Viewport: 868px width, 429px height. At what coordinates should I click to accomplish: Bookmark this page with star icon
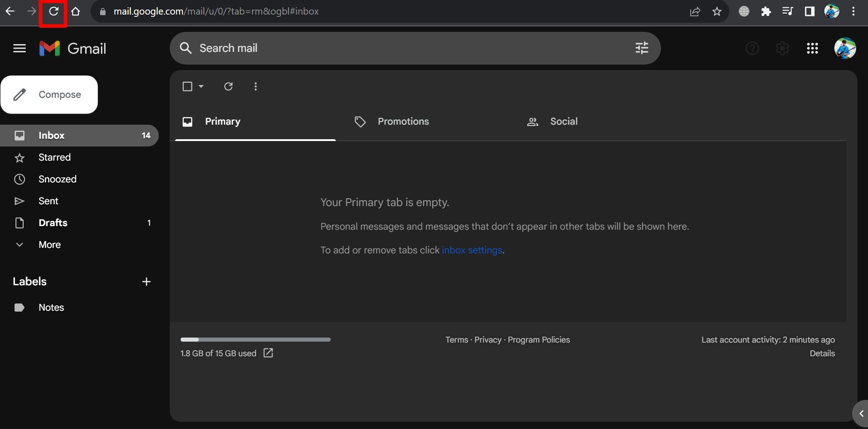point(717,11)
